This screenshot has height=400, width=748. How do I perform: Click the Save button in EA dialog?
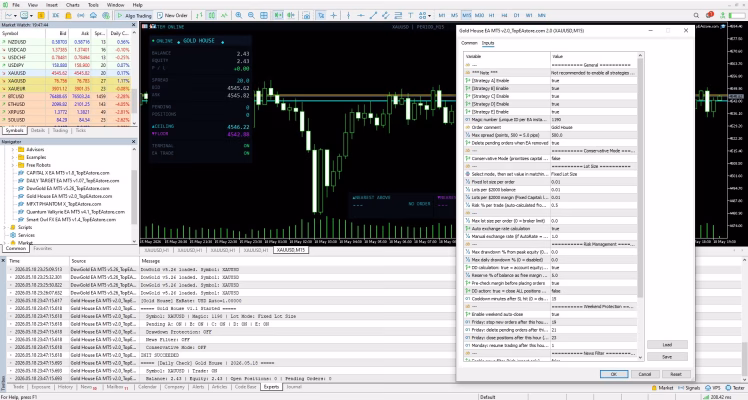tap(667, 357)
